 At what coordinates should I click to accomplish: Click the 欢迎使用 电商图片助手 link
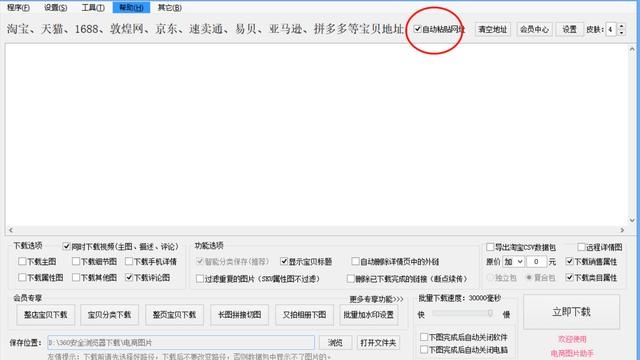point(572,346)
